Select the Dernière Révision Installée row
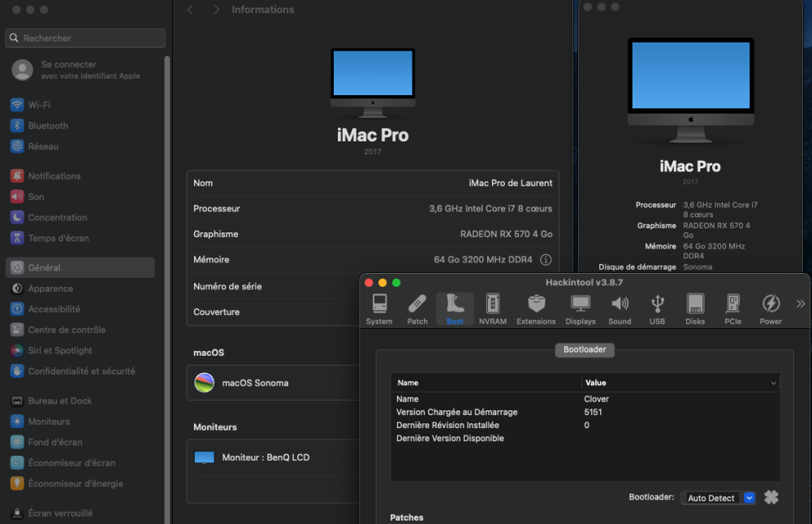 pyautogui.click(x=585, y=425)
